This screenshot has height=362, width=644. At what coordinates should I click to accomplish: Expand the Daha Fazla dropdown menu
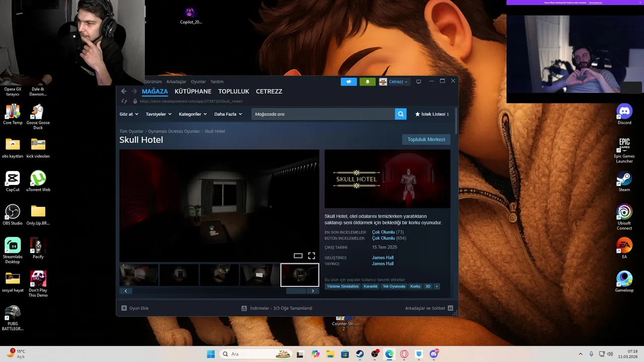[x=228, y=114]
